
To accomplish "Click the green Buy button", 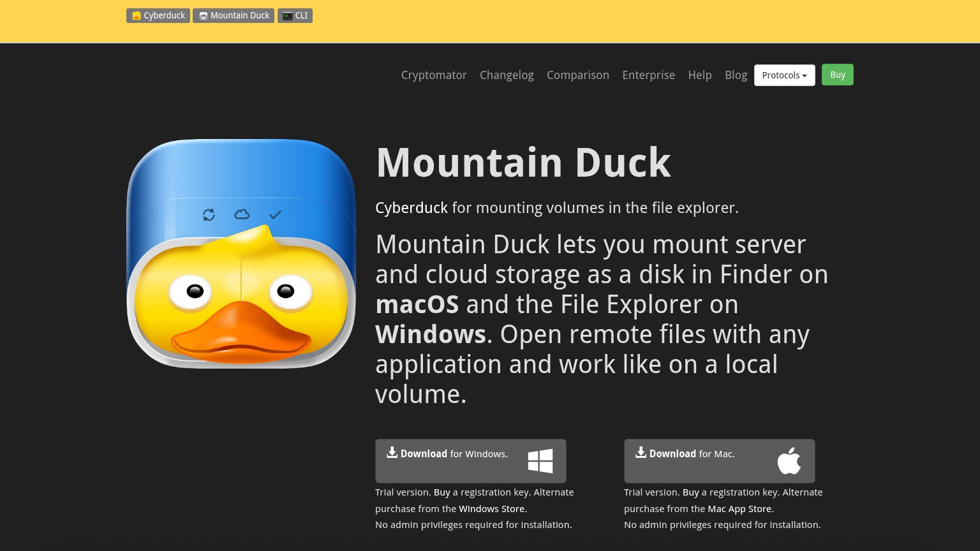I will (837, 75).
